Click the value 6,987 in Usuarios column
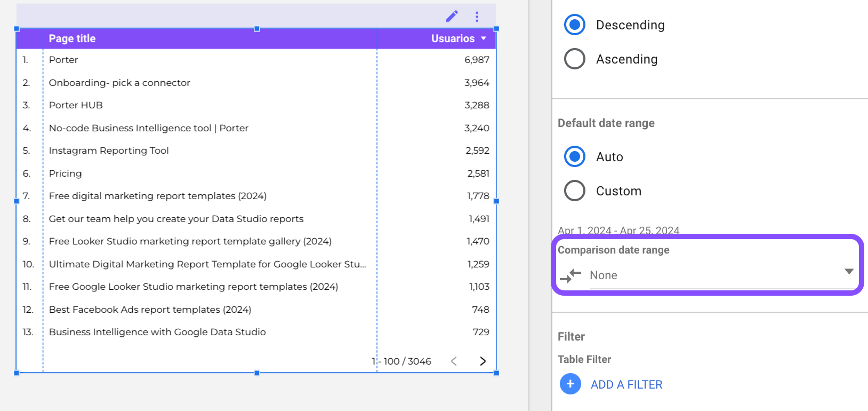The width and height of the screenshot is (868, 411). point(477,60)
